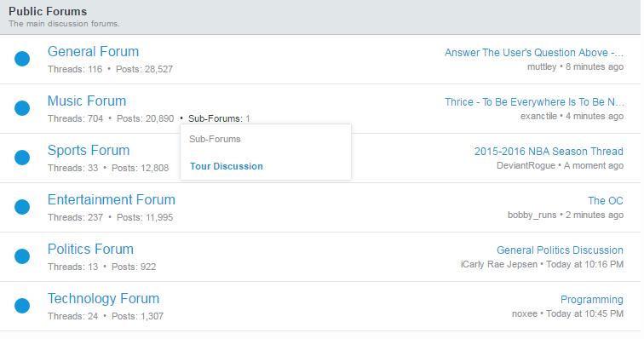Click the blue dot next to Entertainment Forum

[x=22, y=207]
